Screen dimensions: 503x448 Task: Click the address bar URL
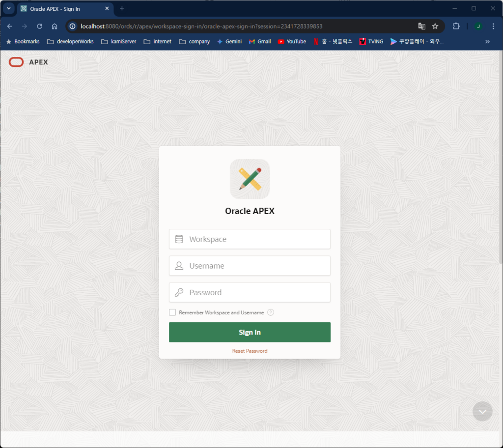click(x=201, y=27)
